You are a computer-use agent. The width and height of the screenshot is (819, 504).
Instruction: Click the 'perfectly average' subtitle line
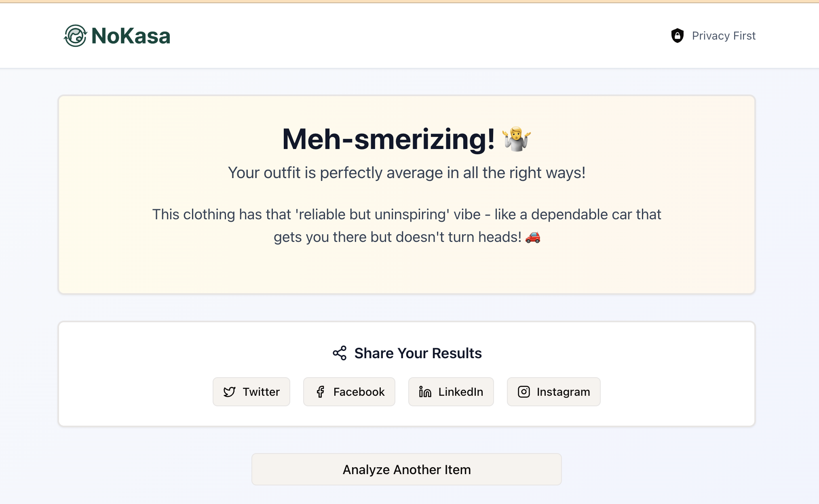coord(407,173)
